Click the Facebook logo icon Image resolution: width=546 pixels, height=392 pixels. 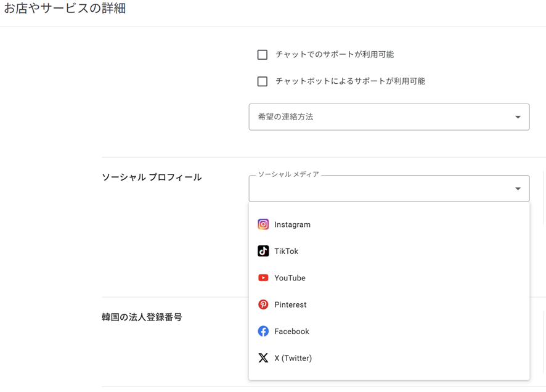point(263,331)
